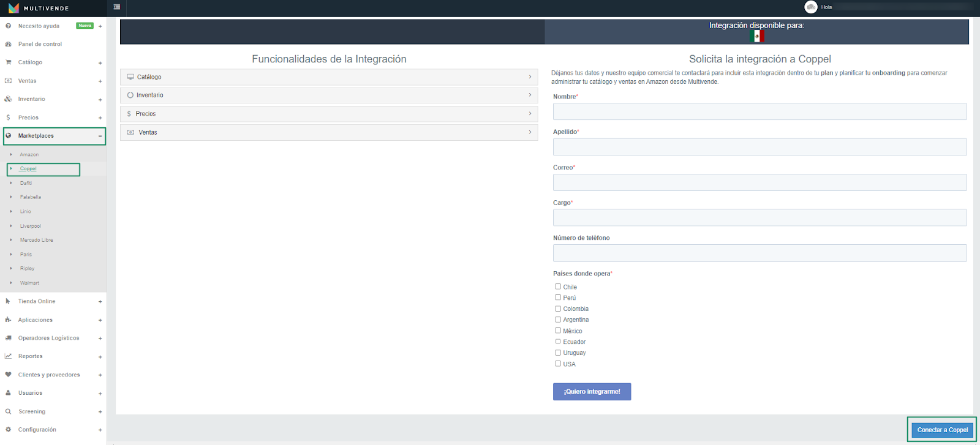Focus the Correo input field
980x445 pixels.
759,182
